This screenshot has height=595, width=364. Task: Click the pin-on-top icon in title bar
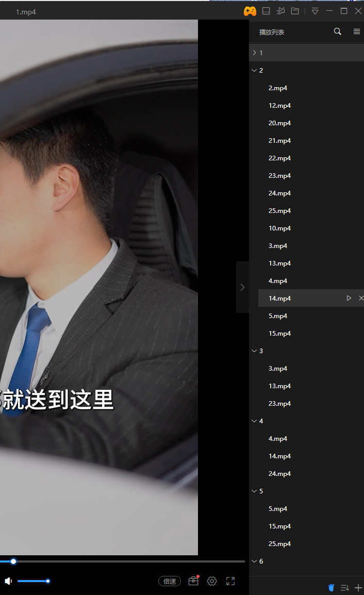coord(280,11)
